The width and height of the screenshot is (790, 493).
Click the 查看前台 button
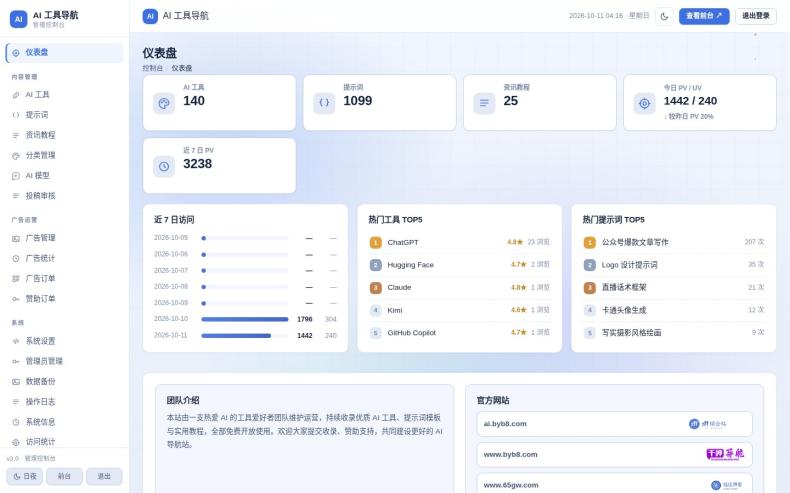click(x=704, y=16)
